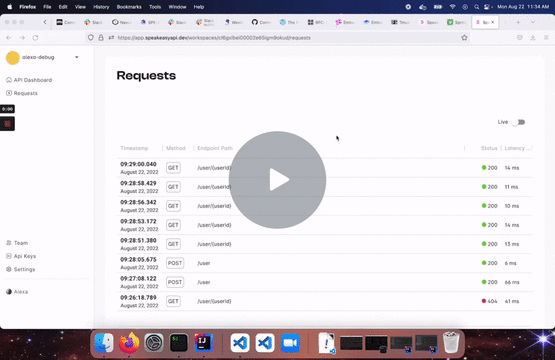The image size is (555, 360).
Task: Select request row 09:28:58.429
Action: click(325, 187)
